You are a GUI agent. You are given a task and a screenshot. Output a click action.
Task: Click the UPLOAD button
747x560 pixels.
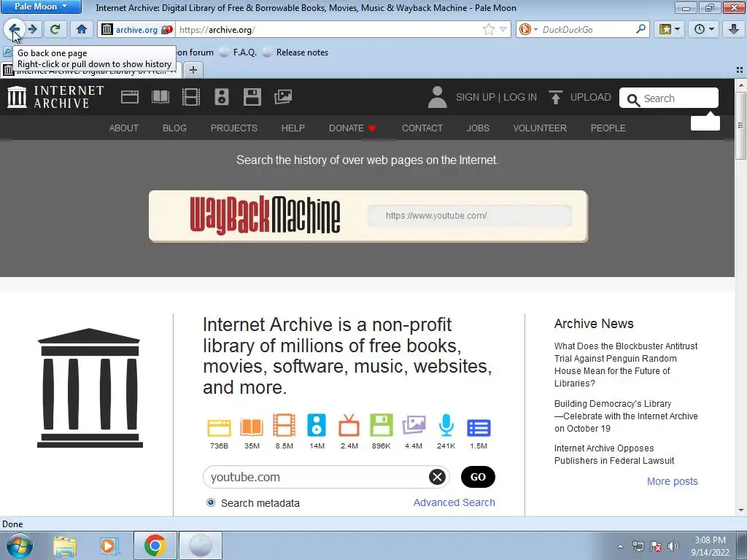[580, 97]
